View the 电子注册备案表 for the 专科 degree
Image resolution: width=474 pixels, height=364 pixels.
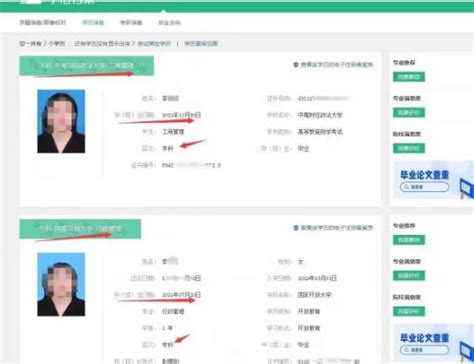(x=337, y=228)
